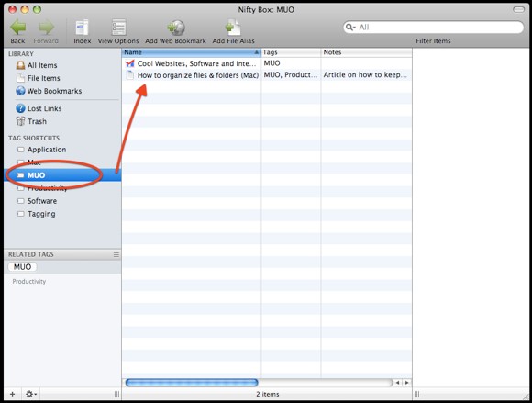Click the Back arrow toolbar icon
Image resolution: width=532 pixels, height=403 pixels.
[x=18, y=28]
